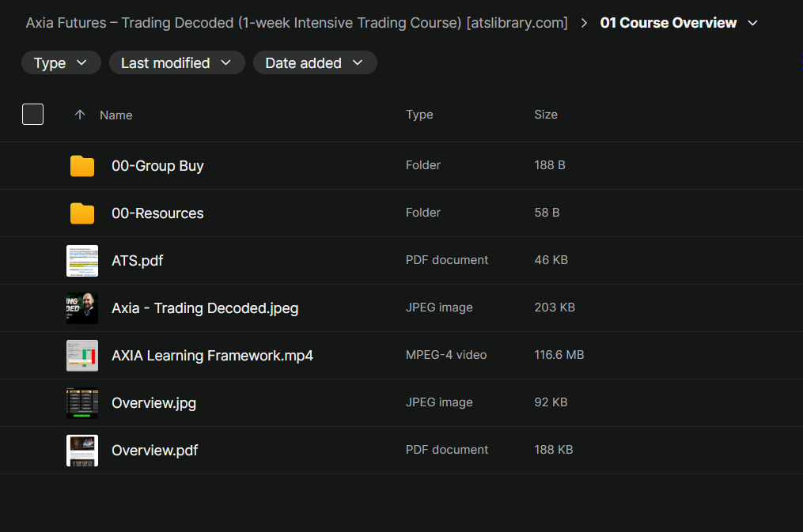Click the 92 KB size value

(x=551, y=402)
